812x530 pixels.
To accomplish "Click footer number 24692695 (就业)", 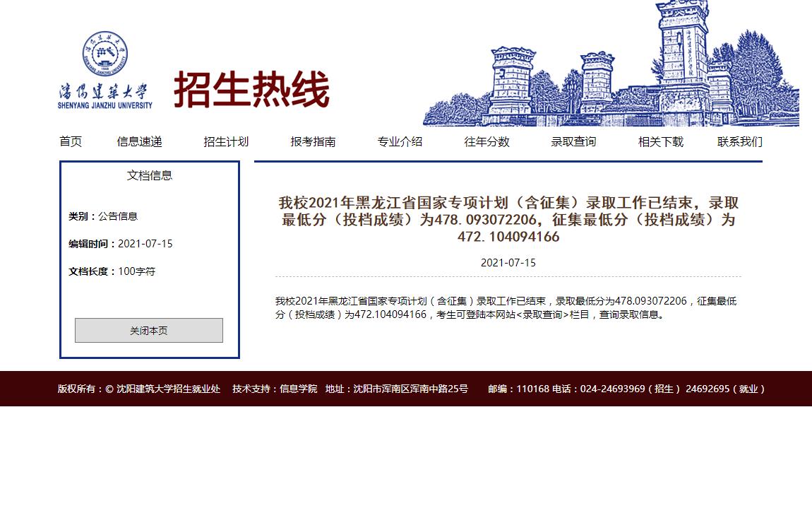I will (725, 389).
